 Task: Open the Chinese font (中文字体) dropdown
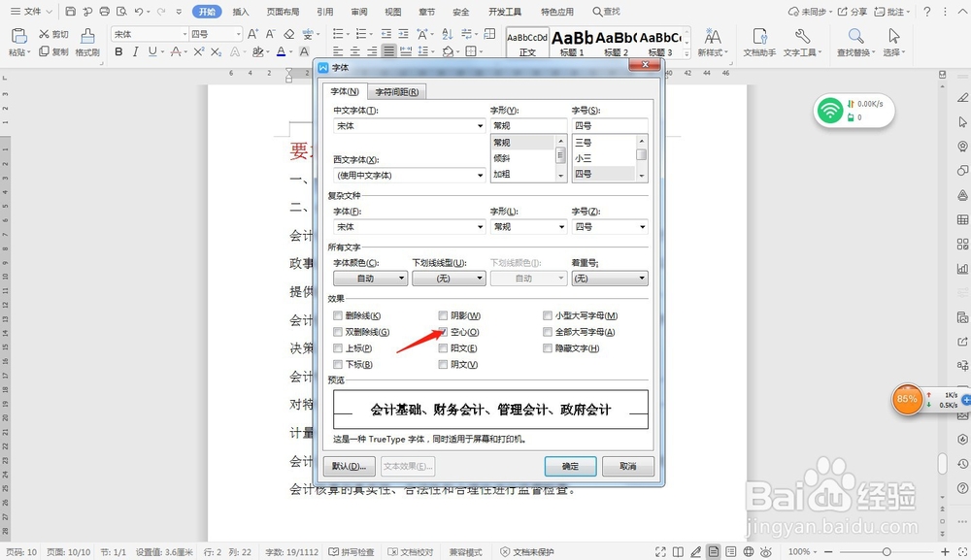482,125
